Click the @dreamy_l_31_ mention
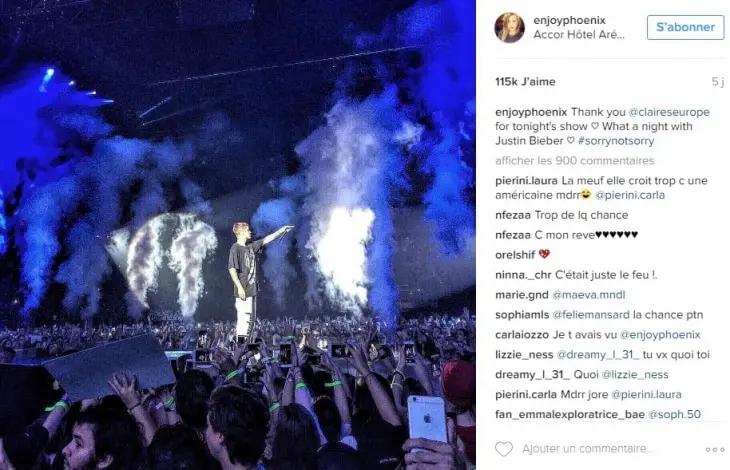Screen dimensions: 730x470 point(586,355)
